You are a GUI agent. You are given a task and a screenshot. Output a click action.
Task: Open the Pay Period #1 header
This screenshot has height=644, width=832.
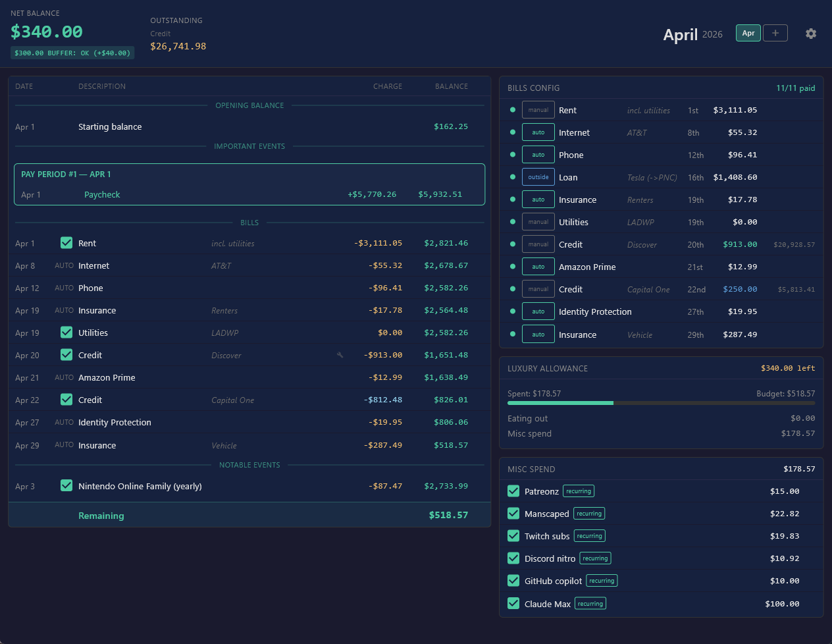click(x=66, y=174)
